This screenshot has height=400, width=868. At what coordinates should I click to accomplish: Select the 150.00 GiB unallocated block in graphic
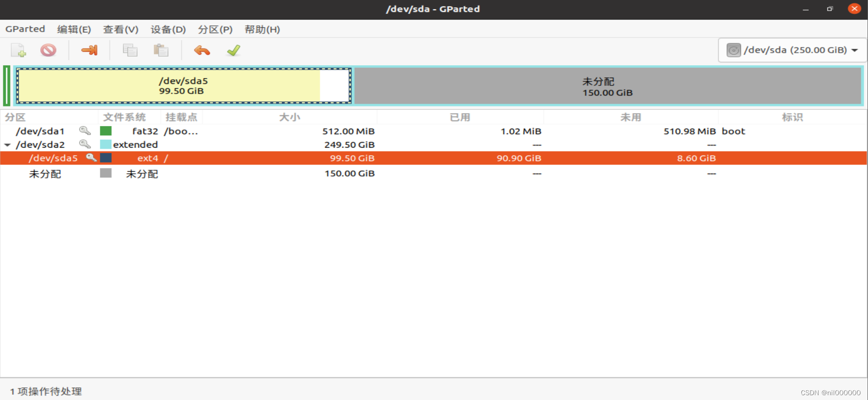(x=607, y=86)
